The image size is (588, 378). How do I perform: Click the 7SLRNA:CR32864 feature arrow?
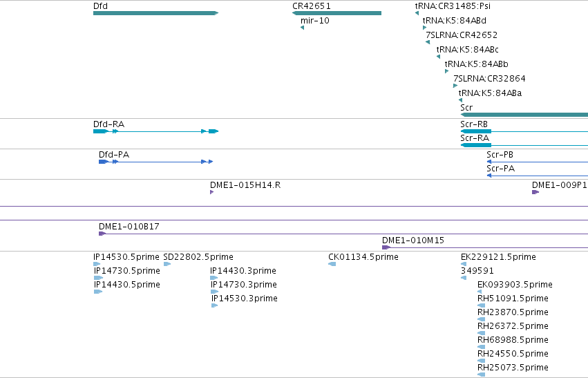[455, 86]
